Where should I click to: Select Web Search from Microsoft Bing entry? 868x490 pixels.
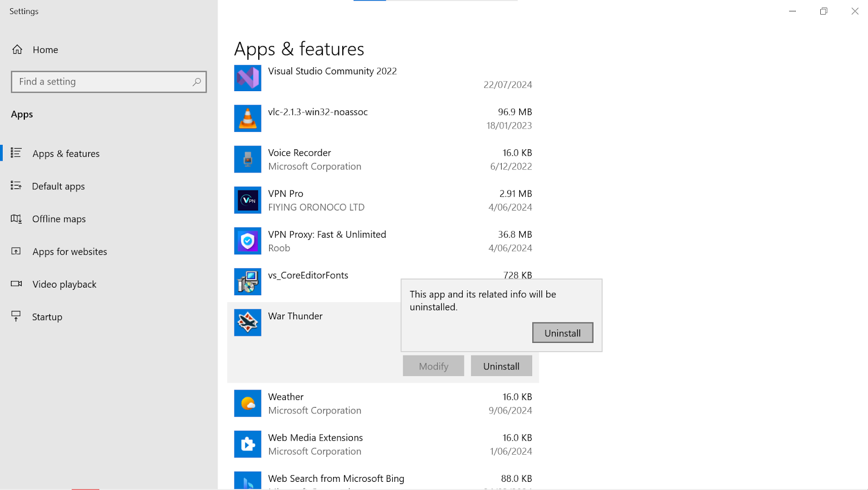click(x=336, y=479)
